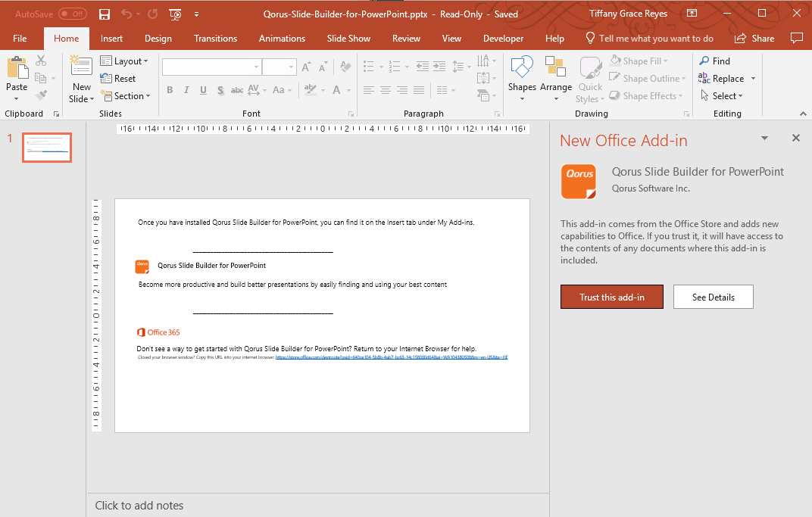
Task: Toggle Justify alignment
Action: tap(419, 90)
